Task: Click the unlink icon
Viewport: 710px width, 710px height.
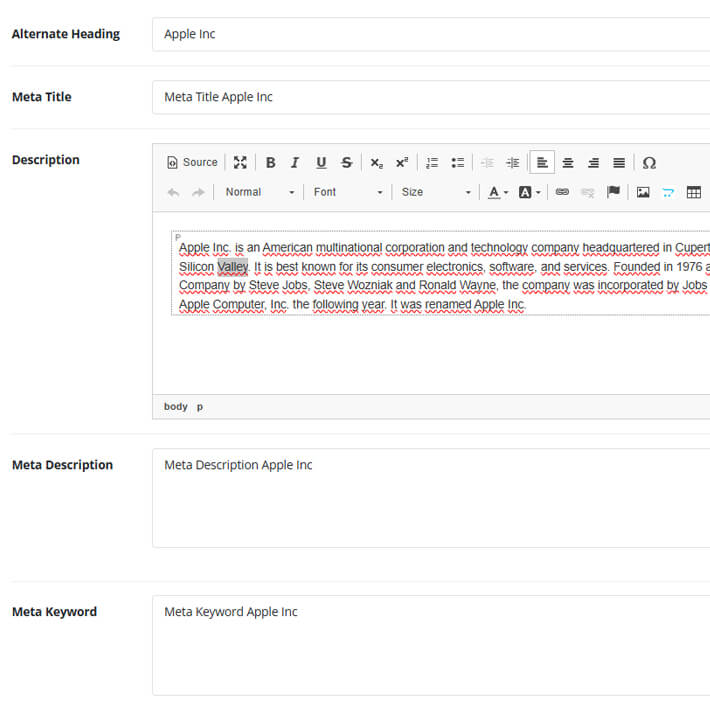Action: pos(587,192)
